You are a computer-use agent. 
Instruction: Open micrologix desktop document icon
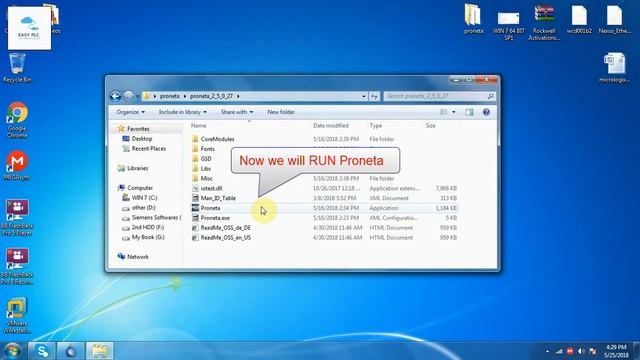click(614, 67)
